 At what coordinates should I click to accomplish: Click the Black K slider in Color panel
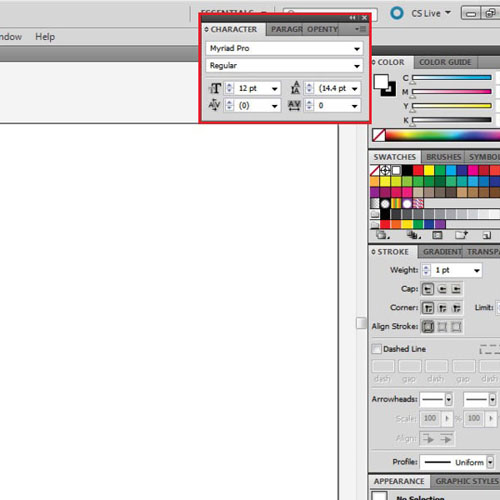point(452,120)
